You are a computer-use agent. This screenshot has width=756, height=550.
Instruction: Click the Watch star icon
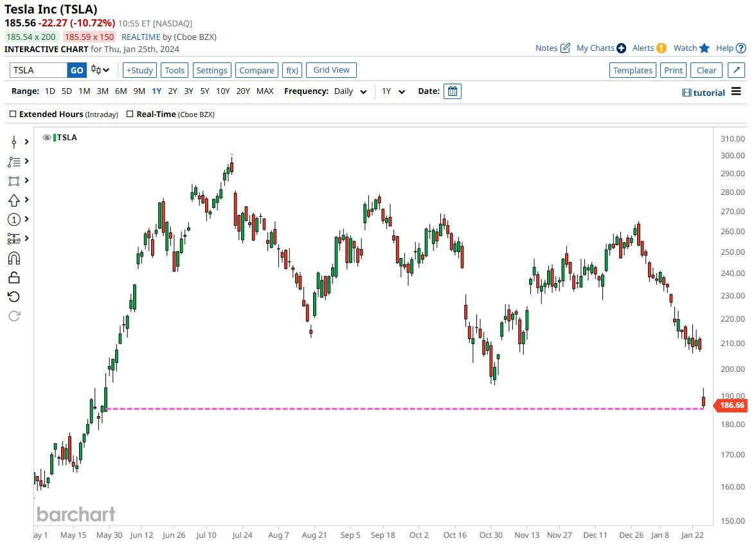pyautogui.click(x=705, y=48)
